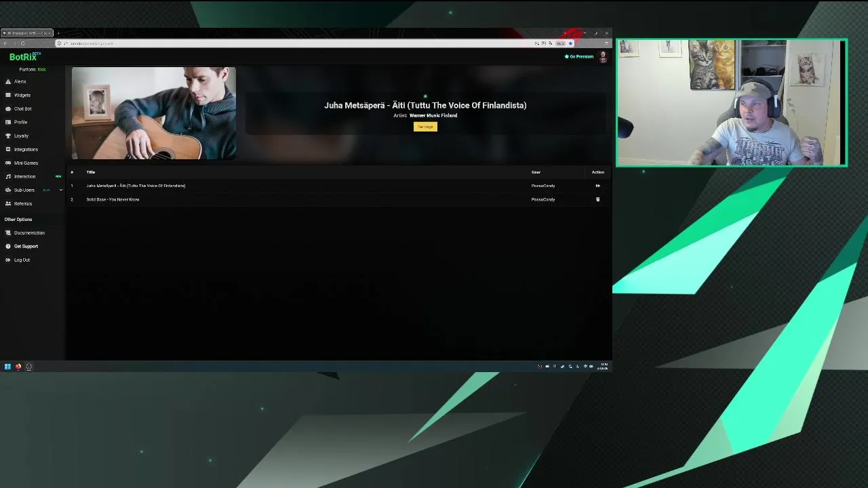Click the webcam overlay on the right
Screen dimensions: 868x488
pyautogui.click(x=732, y=102)
